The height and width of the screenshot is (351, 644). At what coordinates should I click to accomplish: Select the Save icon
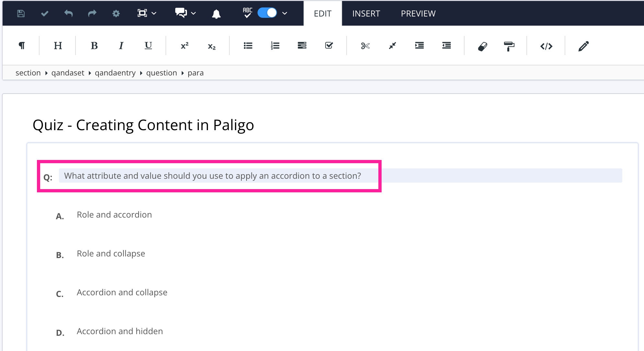coord(20,13)
